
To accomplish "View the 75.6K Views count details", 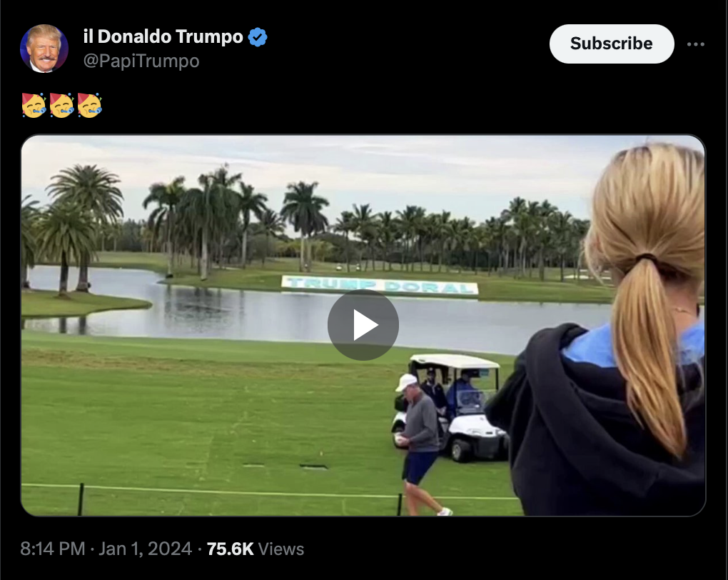I will click(256, 549).
